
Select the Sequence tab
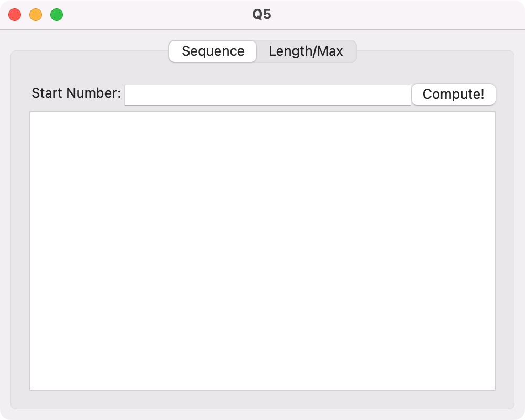(213, 51)
